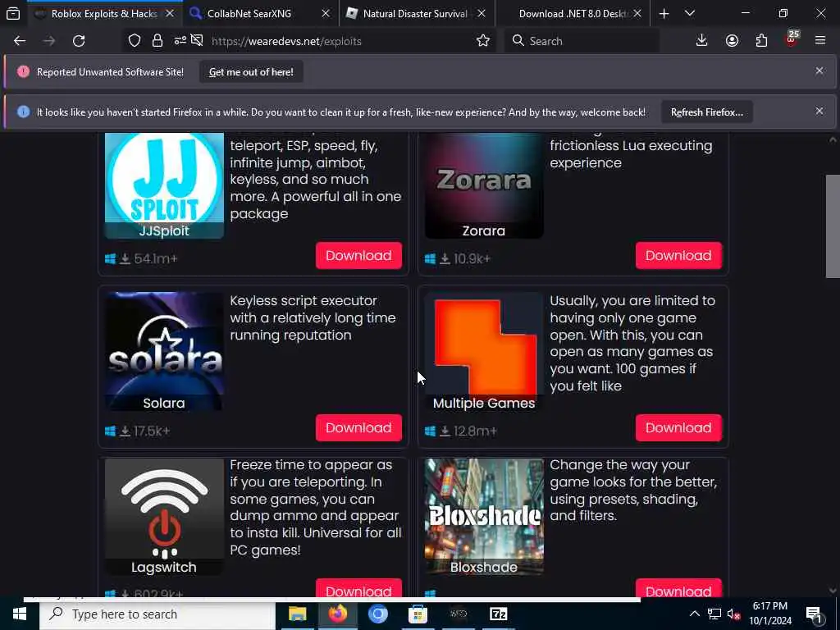The image size is (840, 630).
Task: Open the Multiple Games orange thumbnail
Action: (484, 351)
